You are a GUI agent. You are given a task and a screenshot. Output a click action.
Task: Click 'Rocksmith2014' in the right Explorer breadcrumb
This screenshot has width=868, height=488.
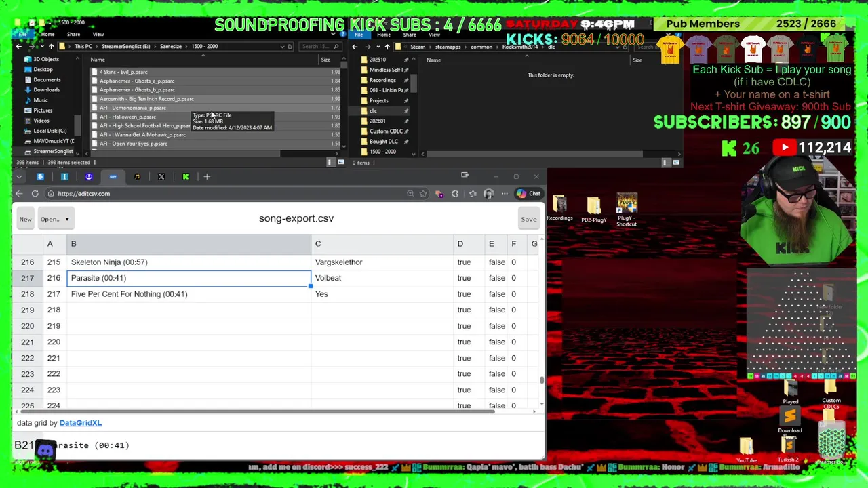tap(519, 47)
